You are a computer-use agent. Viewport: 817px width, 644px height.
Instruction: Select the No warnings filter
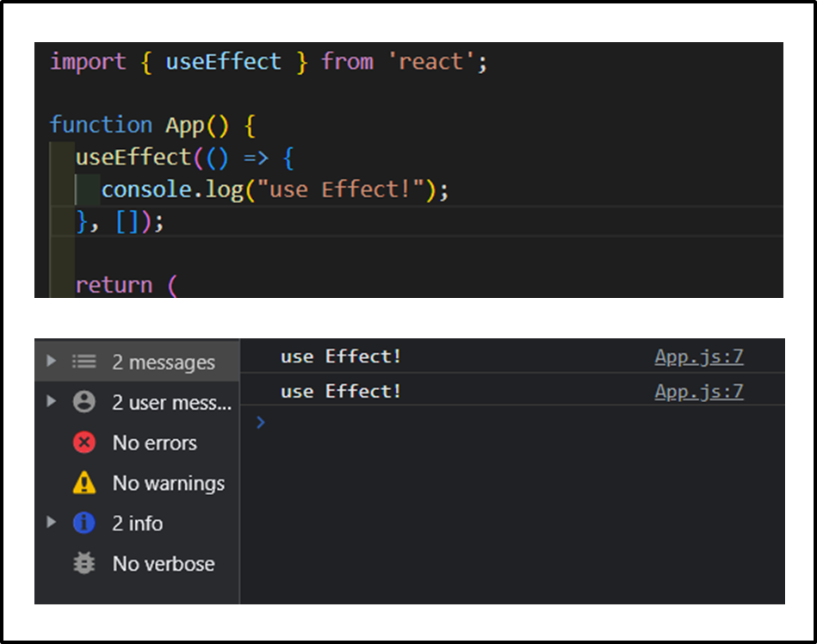pyautogui.click(x=168, y=483)
